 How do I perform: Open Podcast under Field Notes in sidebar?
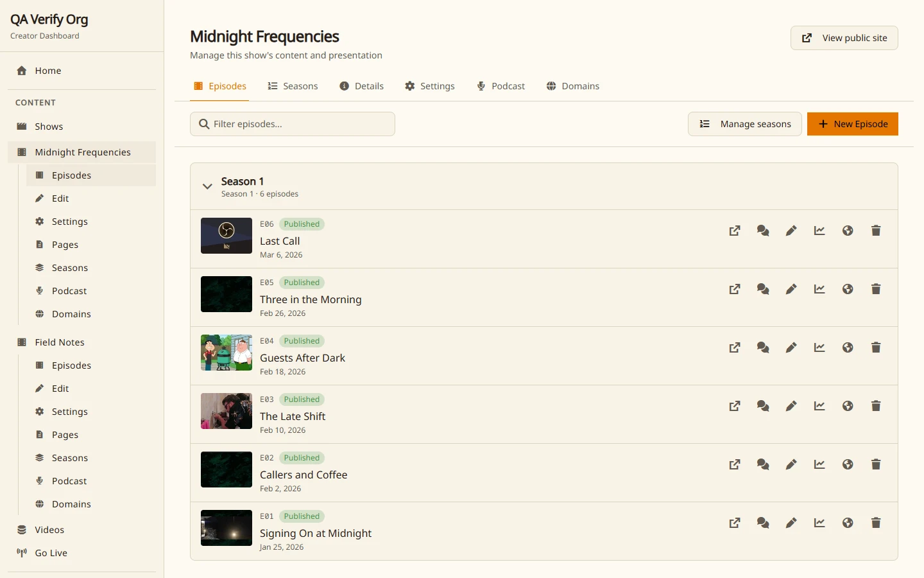coord(91,481)
